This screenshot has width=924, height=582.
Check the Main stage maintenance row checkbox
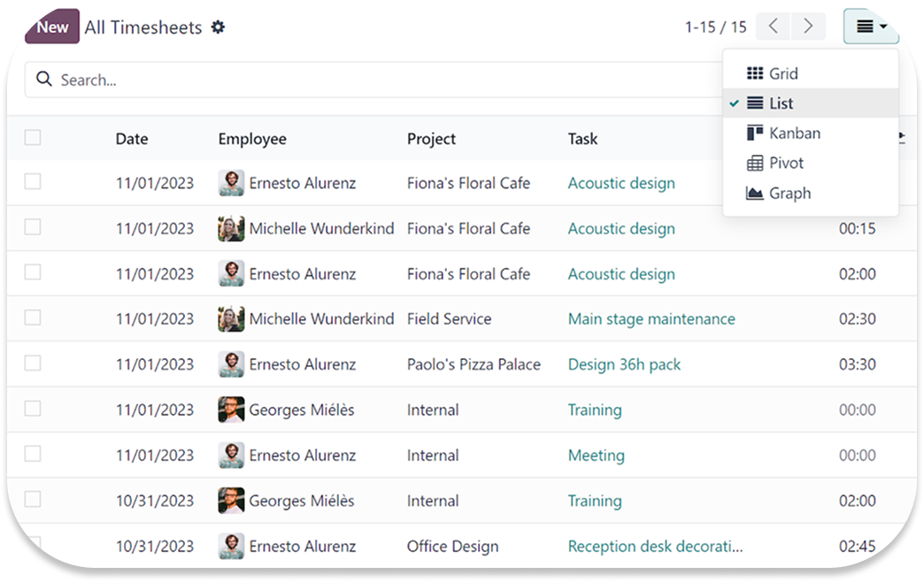pos(33,318)
